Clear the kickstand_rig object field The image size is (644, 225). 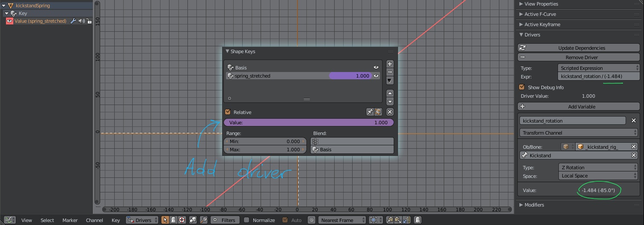coord(634,147)
